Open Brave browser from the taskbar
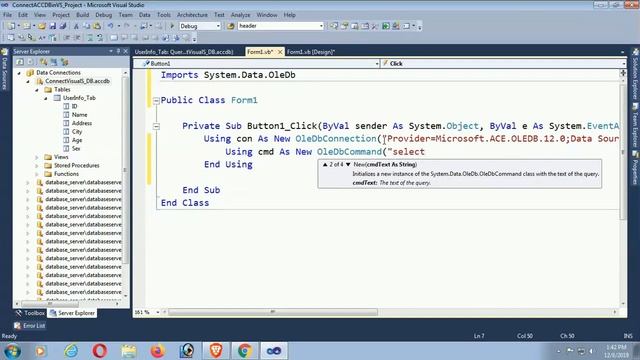The image size is (640, 360). pyautogui.click(x=216, y=351)
